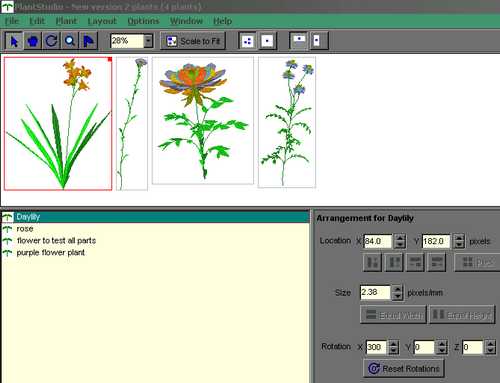Click the tall thin rose drawing
Screen dimensions: 500x383
pos(132,124)
